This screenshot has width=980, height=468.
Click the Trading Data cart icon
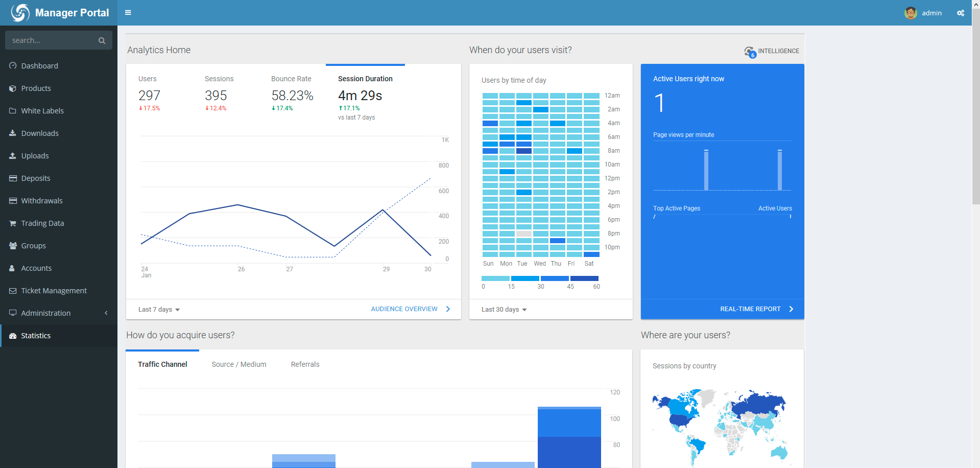tap(13, 223)
